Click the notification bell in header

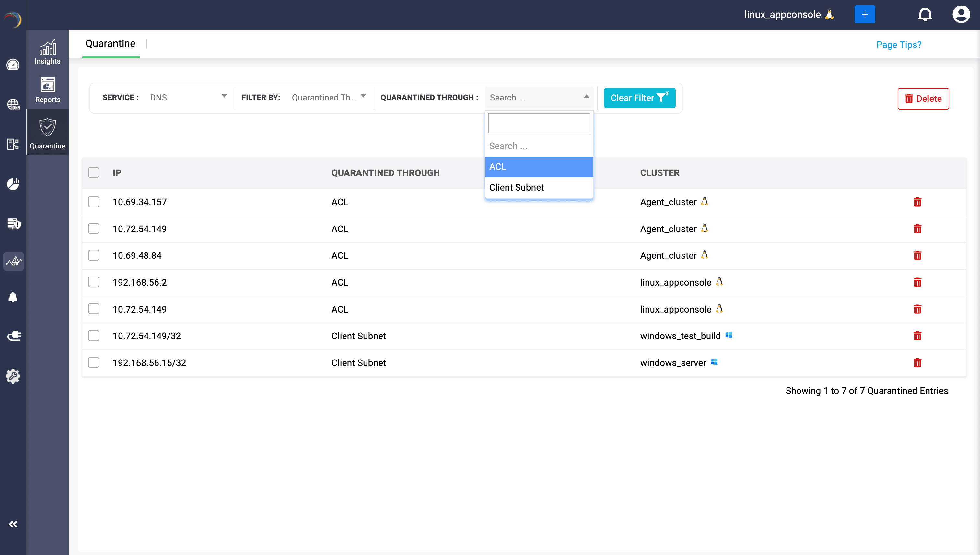(x=925, y=15)
